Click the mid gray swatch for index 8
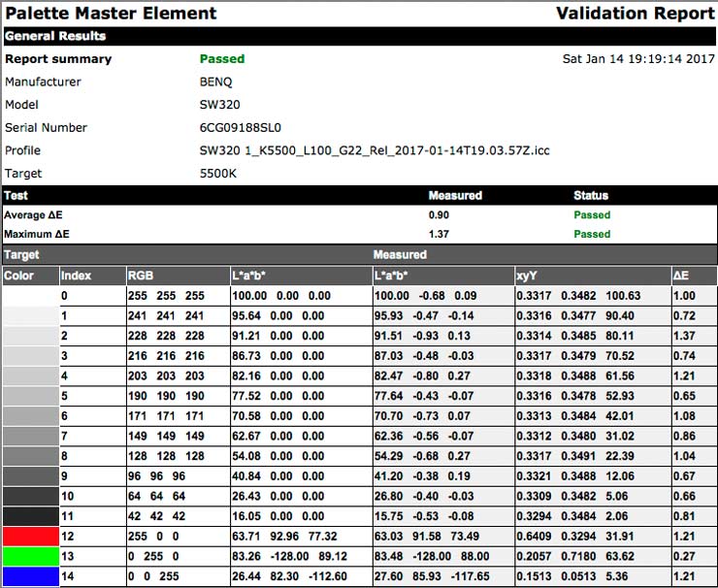The height and width of the screenshot is (588, 718). coord(31,456)
